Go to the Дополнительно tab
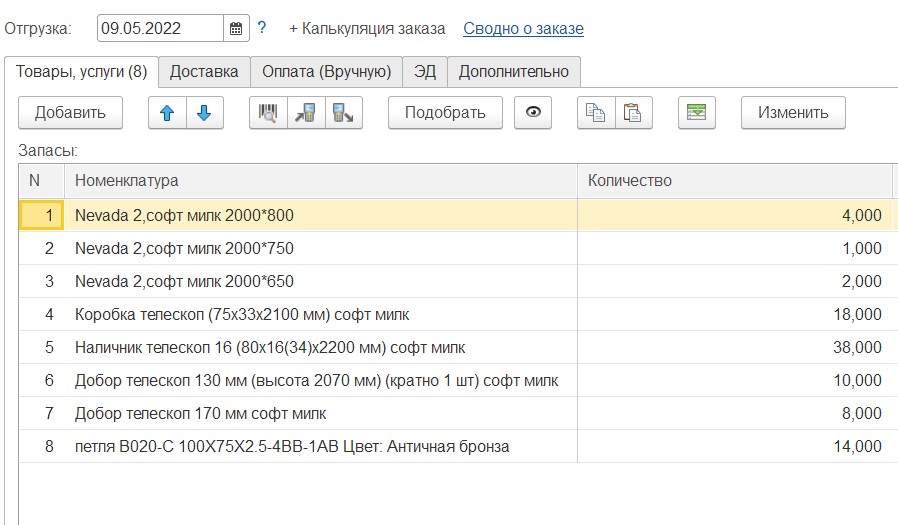The height and width of the screenshot is (525, 898). point(513,72)
